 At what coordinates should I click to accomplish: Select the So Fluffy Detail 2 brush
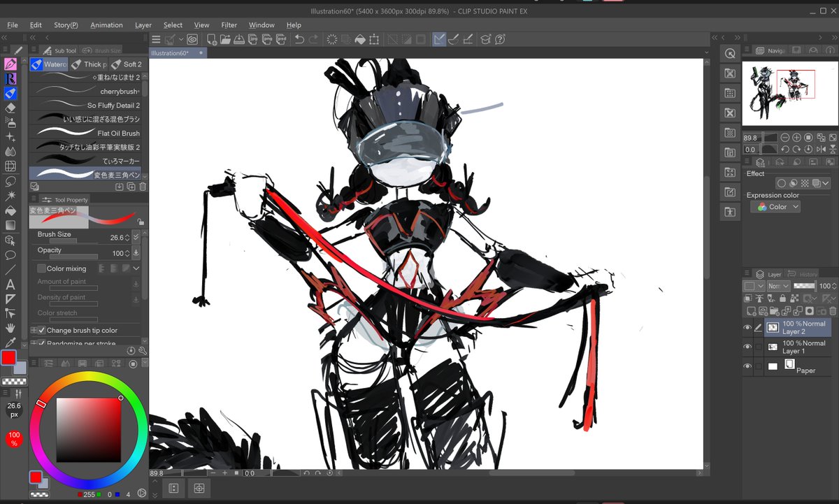coord(85,106)
